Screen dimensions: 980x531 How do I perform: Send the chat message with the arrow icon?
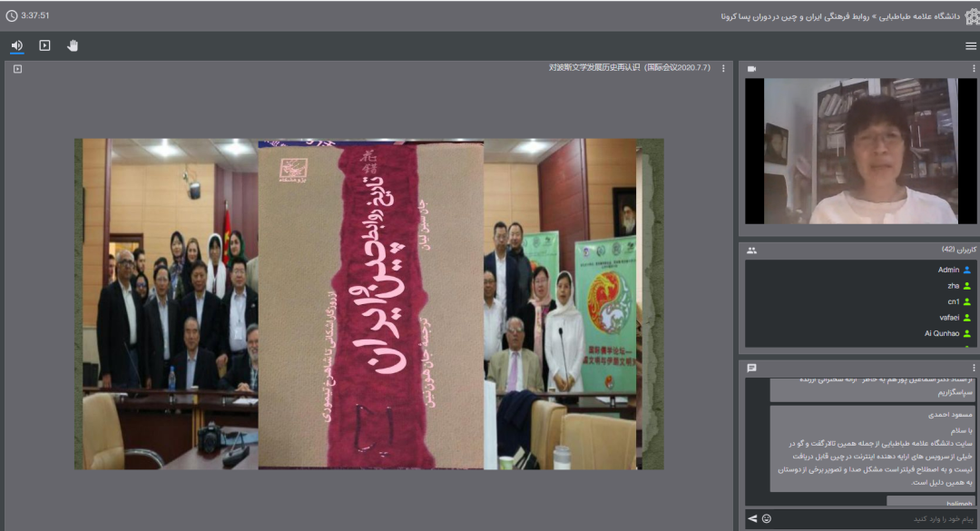coord(752,518)
